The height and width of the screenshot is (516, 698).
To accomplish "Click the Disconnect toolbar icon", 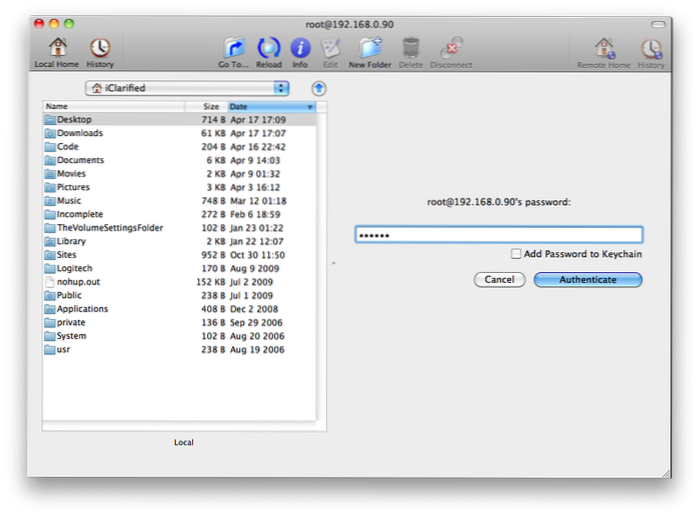I will (x=451, y=47).
